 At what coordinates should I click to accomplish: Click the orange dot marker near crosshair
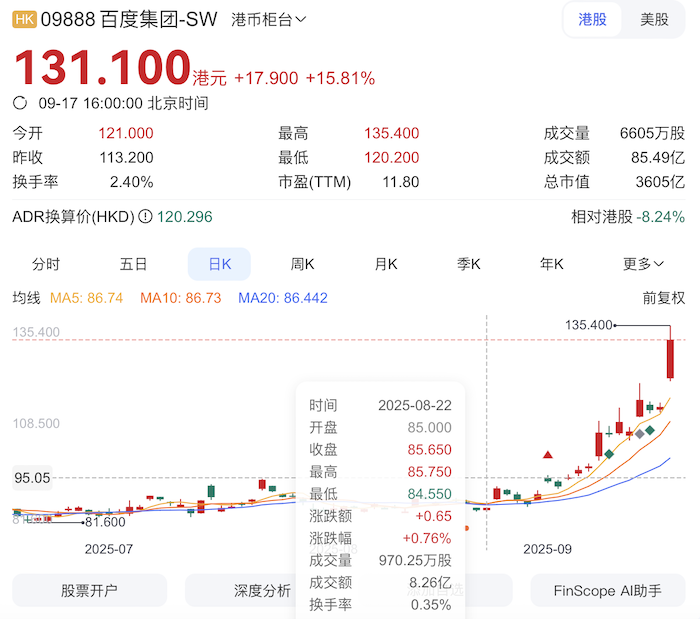tap(467, 528)
